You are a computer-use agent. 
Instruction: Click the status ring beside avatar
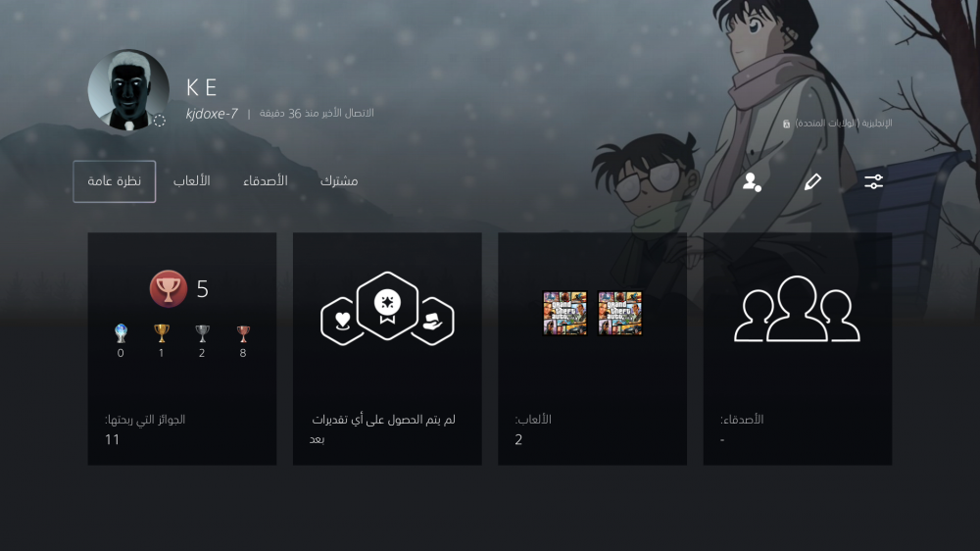click(160, 121)
